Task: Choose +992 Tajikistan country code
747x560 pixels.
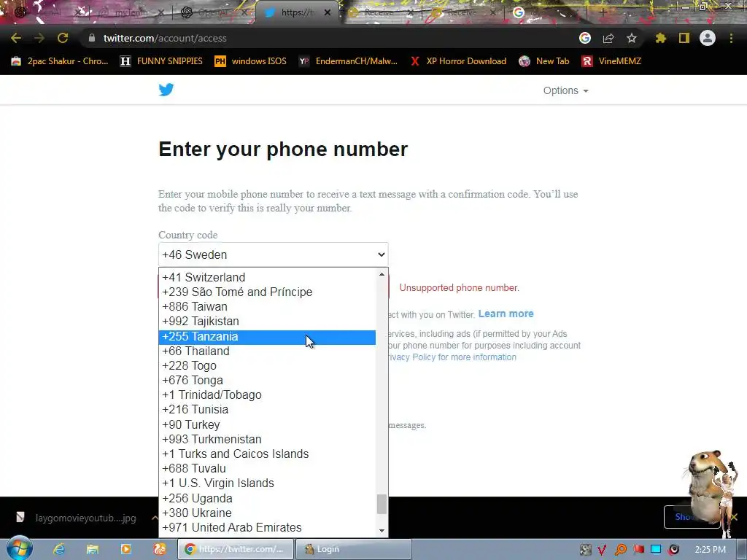Action: tap(267, 322)
